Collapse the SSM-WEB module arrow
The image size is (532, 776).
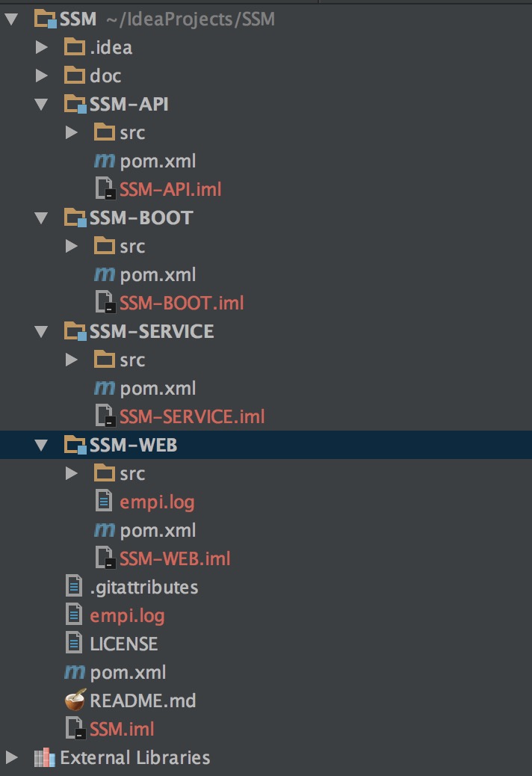coord(42,445)
